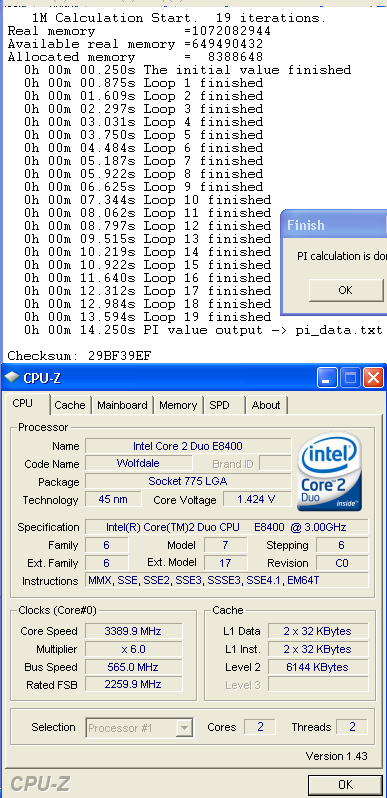Image resolution: width=387 pixels, height=798 pixels.
Task: Click the Level 2 6144 KBytes value
Action: [x=318, y=667]
